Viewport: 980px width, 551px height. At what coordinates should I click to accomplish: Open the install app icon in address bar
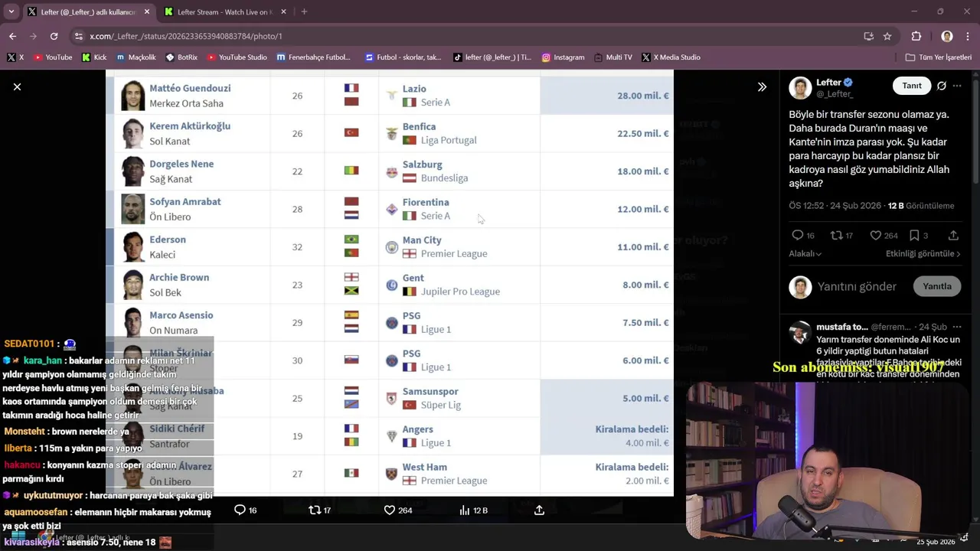click(868, 36)
